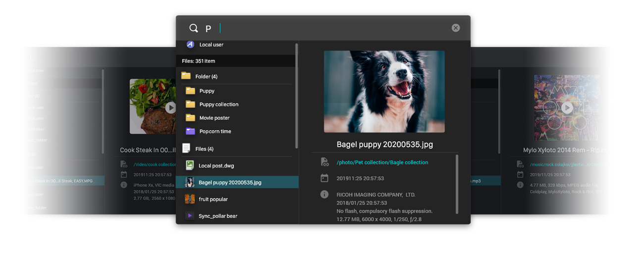This screenshot has height=254, width=644.
Task: Click the file path link icon in preview
Action: click(x=324, y=162)
